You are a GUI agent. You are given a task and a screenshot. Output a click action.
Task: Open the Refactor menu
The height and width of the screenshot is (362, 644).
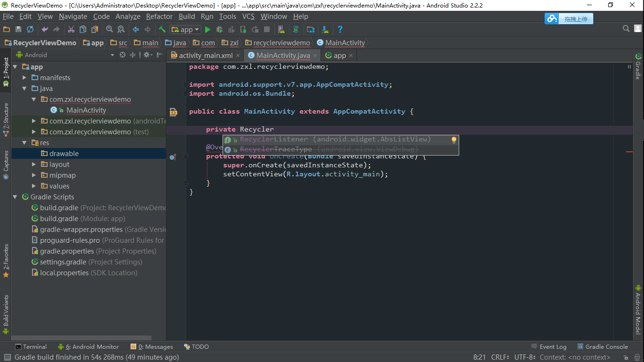point(159,16)
